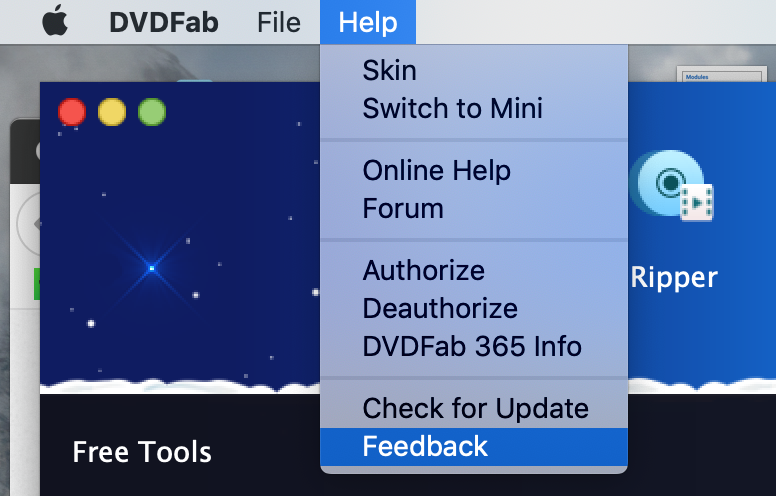Close the DVDFab window with red button
776x496 pixels.
pos(72,112)
